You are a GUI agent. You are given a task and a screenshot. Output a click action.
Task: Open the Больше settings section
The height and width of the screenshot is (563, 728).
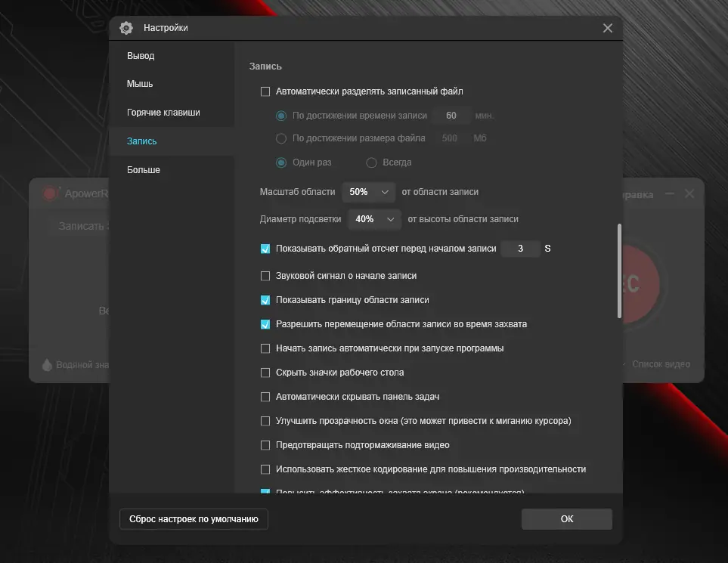144,170
